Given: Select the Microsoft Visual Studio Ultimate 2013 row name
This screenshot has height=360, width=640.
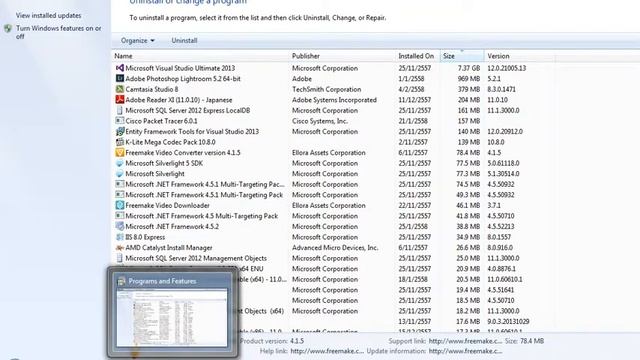Looking at the screenshot, I should point(180,68).
